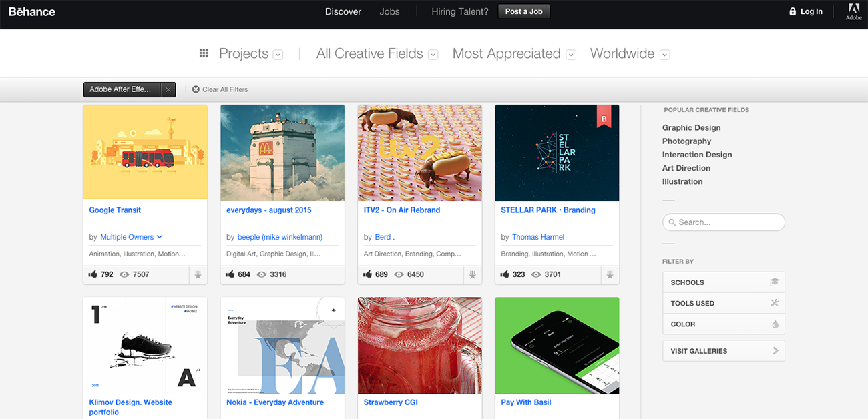Open the Pay With Basil thumbnail

pos(558,345)
